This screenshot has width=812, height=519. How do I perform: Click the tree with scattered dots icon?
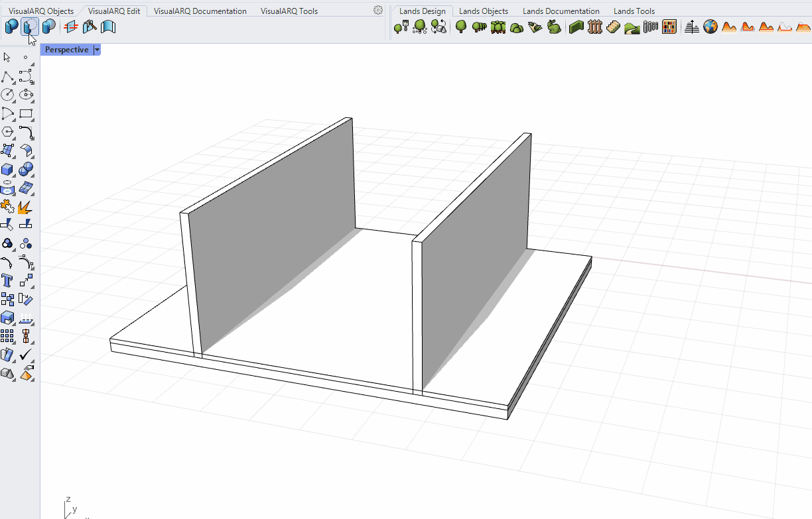tap(420, 27)
